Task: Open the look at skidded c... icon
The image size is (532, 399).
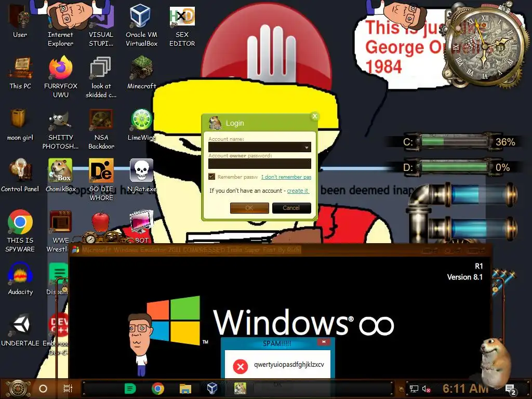Action: [101, 76]
